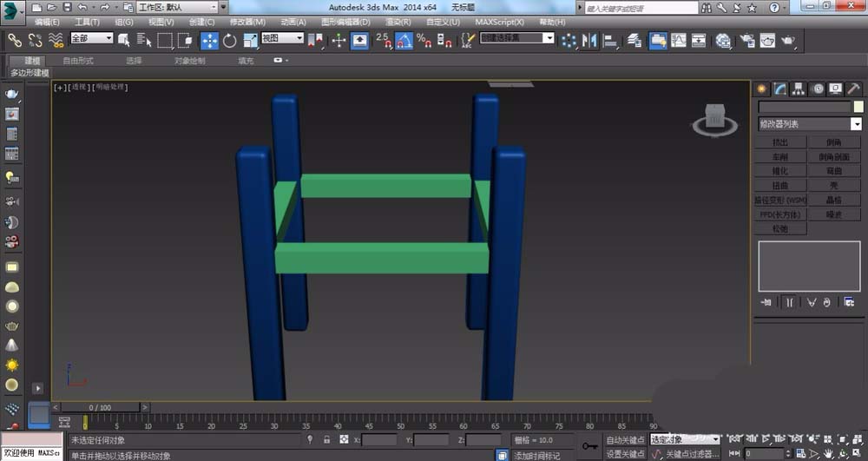This screenshot has height=461, width=868.
Task: Toggle Auto Key (自动关键点) mode
Action: pos(625,440)
